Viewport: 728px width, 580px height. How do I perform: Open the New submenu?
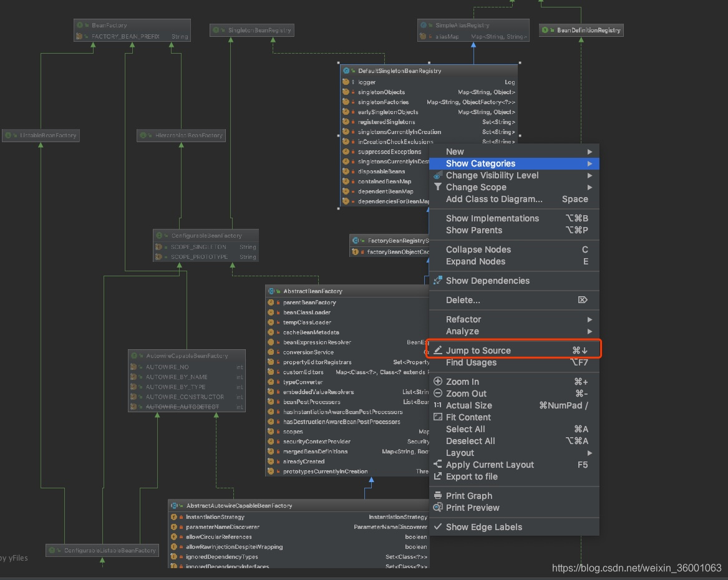pyautogui.click(x=514, y=152)
